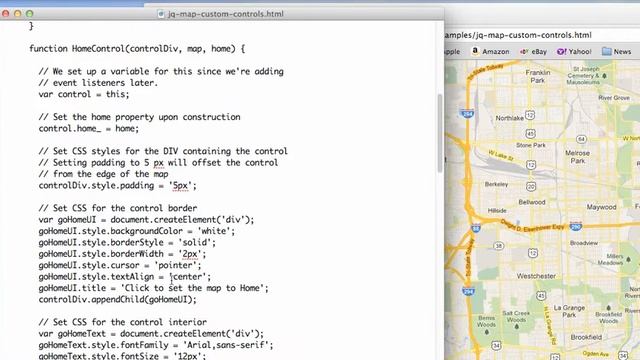Open the Yahoo! bookmark in the browser
This screenshot has width=640, height=360.
click(x=574, y=52)
